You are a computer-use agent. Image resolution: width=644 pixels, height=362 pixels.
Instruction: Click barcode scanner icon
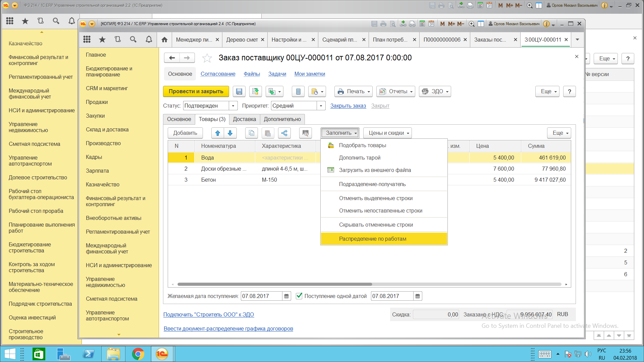click(x=306, y=133)
